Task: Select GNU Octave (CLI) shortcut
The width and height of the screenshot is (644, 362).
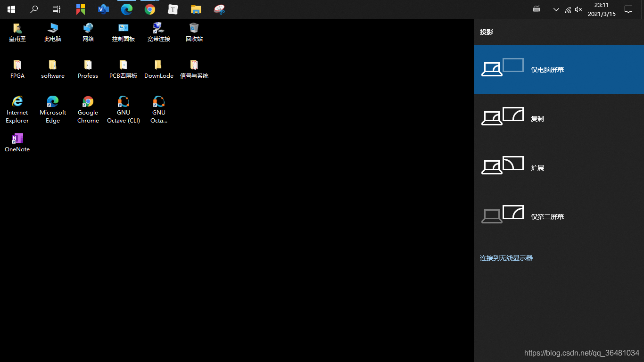Action: pos(124,110)
